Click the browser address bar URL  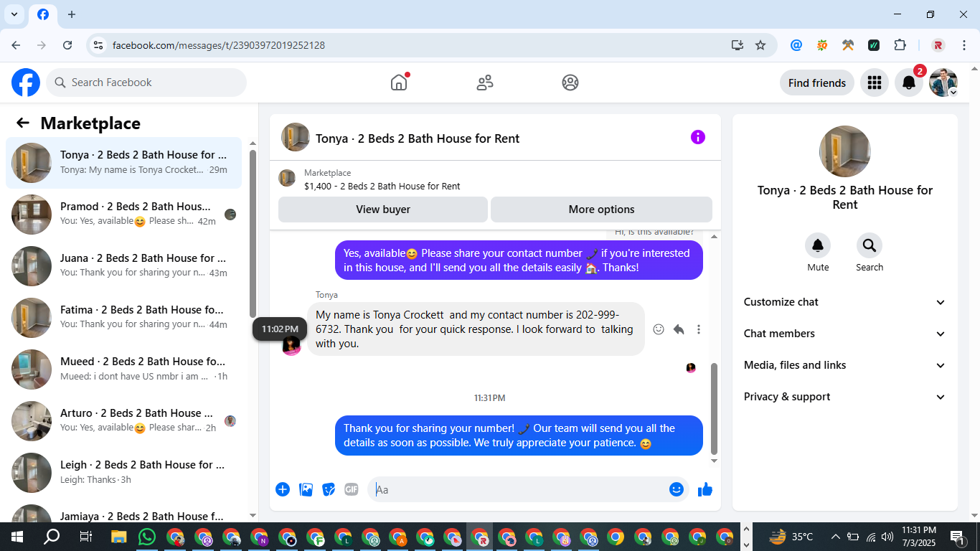[219, 45]
